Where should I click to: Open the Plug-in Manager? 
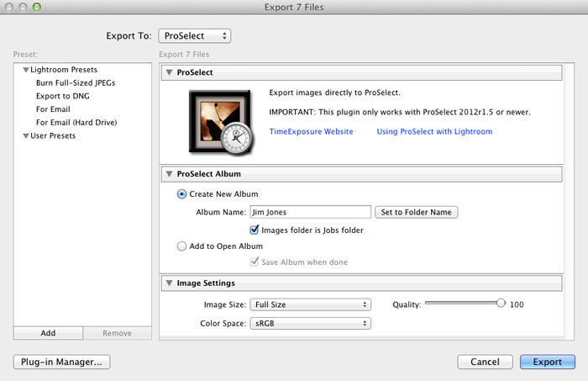(x=62, y=362)
